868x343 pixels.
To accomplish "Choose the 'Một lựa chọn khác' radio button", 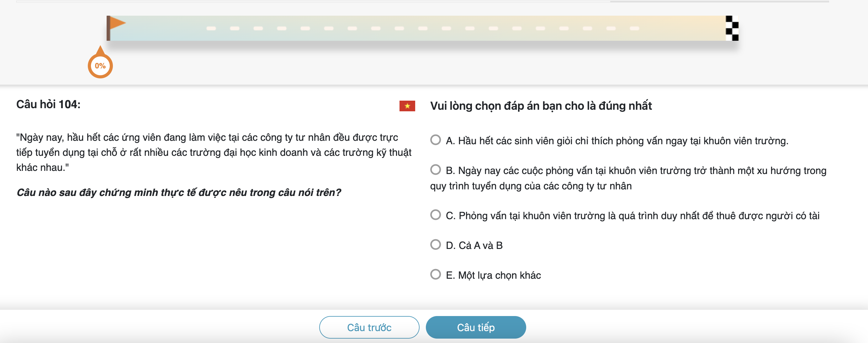I will pos(435,274).
